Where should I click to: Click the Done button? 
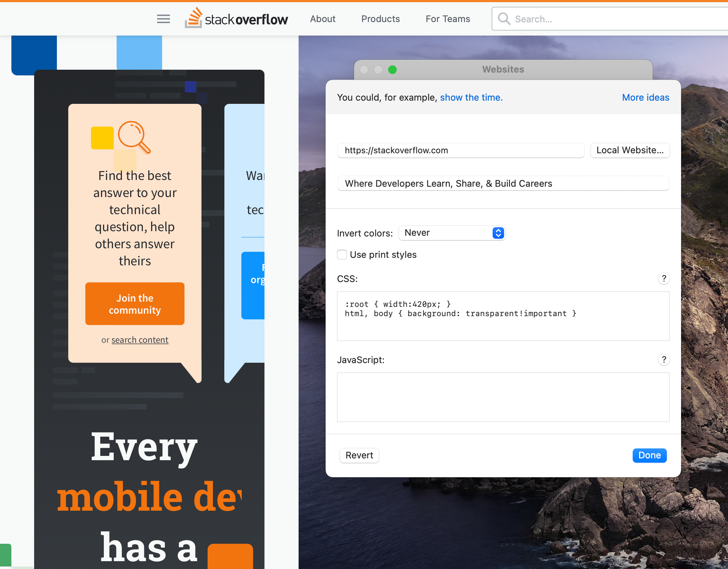(x=649, y=455)
